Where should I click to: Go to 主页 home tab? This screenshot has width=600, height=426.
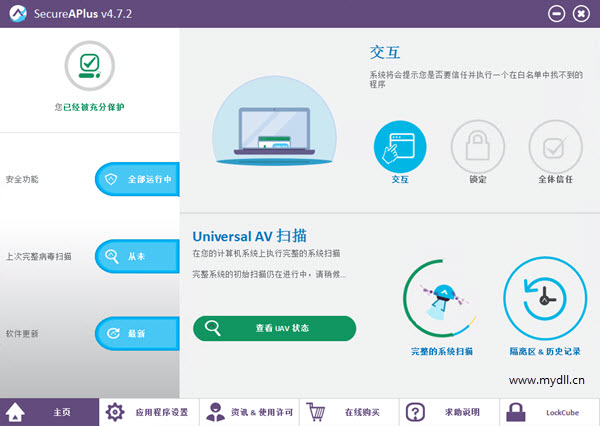click(x=49, y=412)
